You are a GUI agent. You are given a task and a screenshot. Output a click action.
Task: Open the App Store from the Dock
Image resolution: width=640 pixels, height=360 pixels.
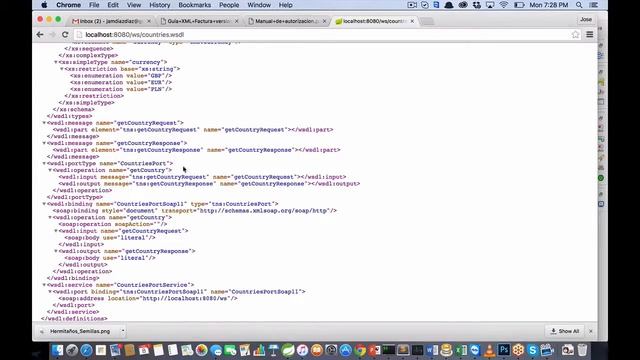click(345, 350)
